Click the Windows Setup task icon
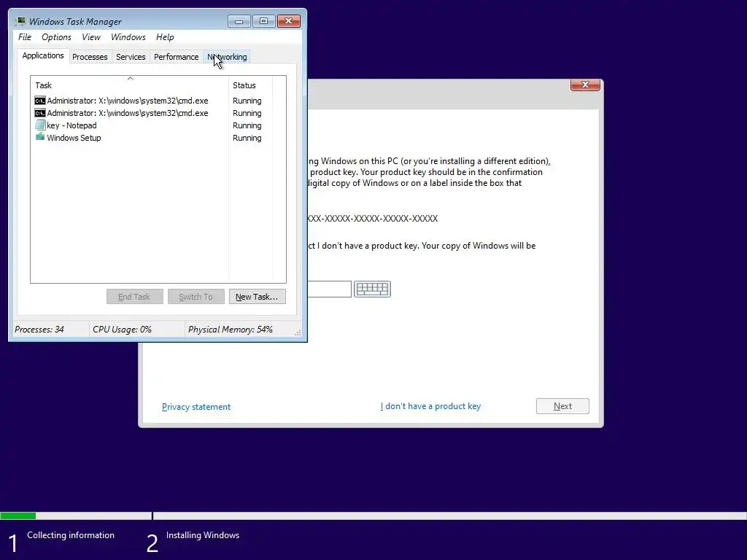 (x=40, y=137)
